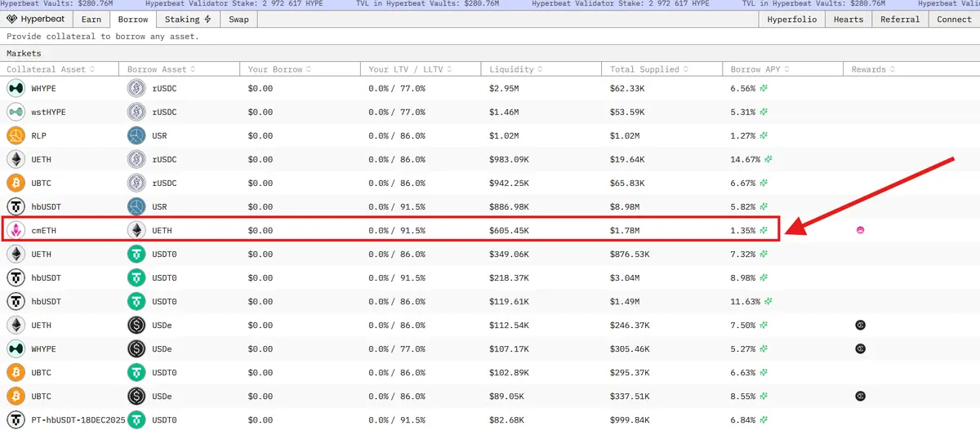Sort by the Borrow APY column arrow
Image resolution: width=980 pixels, height=430 pixels.
tap(788, 69)
